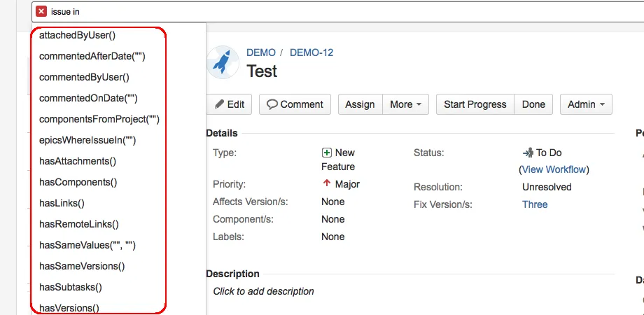Select epicsWhereIssueIn("") suggestion

click(87, 140)
